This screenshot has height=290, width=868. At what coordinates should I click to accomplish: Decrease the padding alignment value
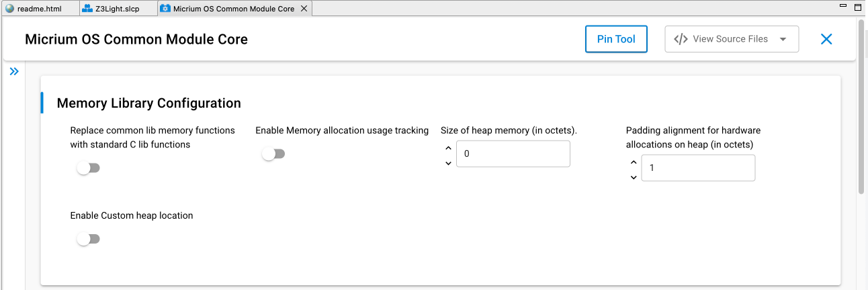(634, 178)
